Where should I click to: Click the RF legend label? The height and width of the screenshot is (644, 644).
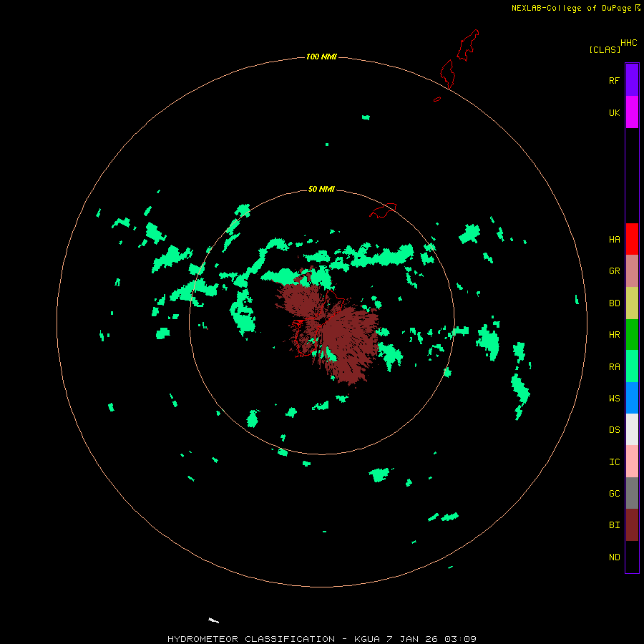[x=614, y=80]
